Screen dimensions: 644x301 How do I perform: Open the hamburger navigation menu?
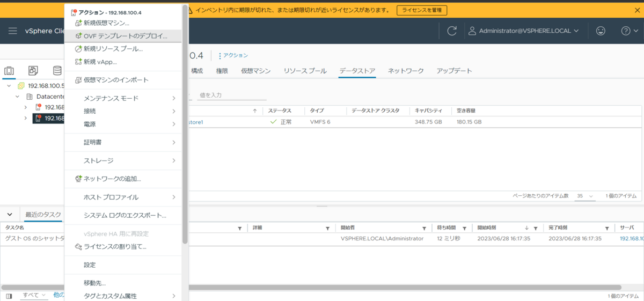click(x=13, y=31)
